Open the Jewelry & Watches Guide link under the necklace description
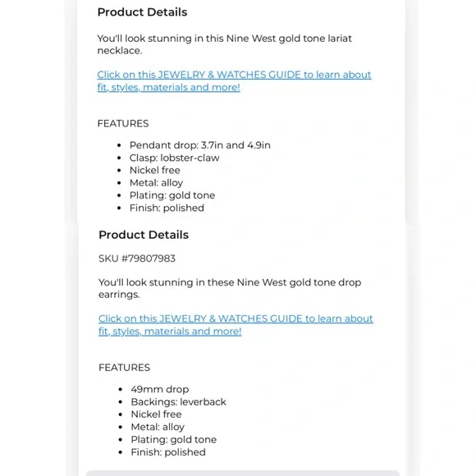The height and width of the screenshot is (476, 476). click(x=234, y=80)
